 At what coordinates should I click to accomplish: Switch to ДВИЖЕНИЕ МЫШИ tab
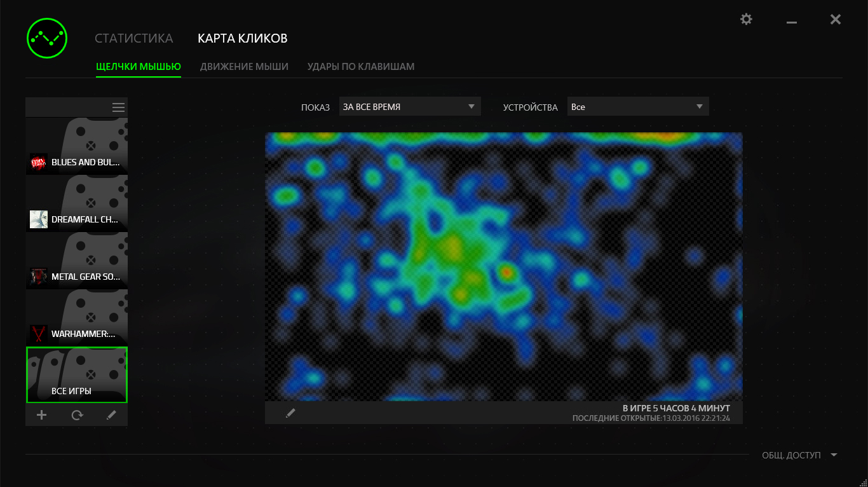[x=245, y=67]
